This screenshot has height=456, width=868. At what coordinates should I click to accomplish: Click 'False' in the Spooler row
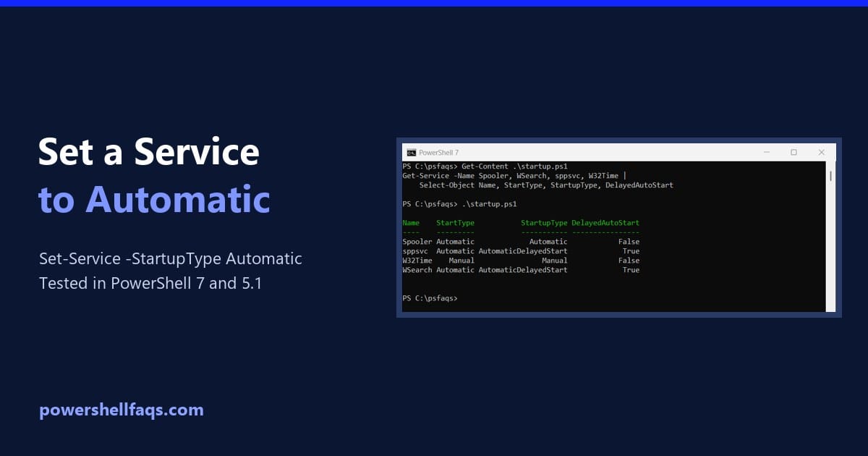point(629,242)
